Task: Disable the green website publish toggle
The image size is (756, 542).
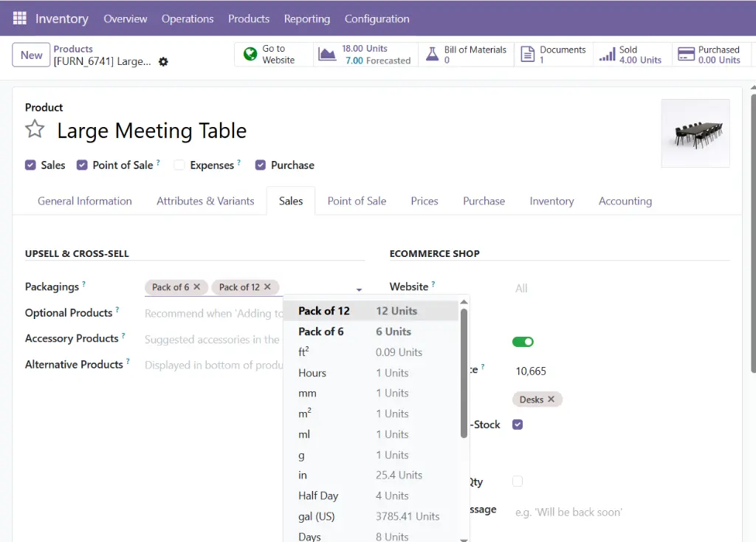Action: click(523, 341)
